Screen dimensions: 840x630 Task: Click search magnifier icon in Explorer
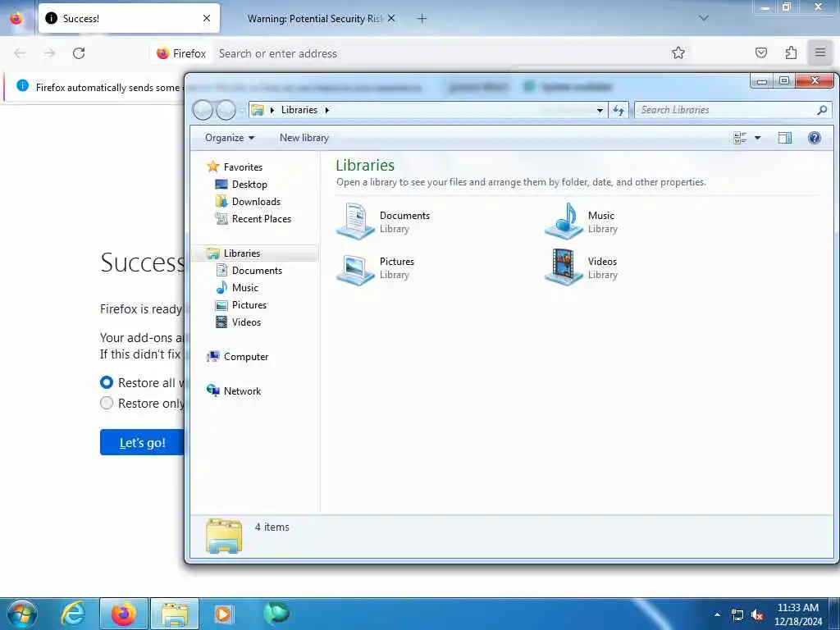click(822, 110)
